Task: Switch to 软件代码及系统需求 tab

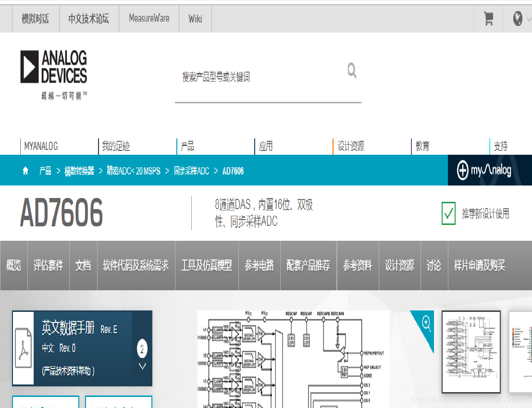Action: [x=136, y=265]
